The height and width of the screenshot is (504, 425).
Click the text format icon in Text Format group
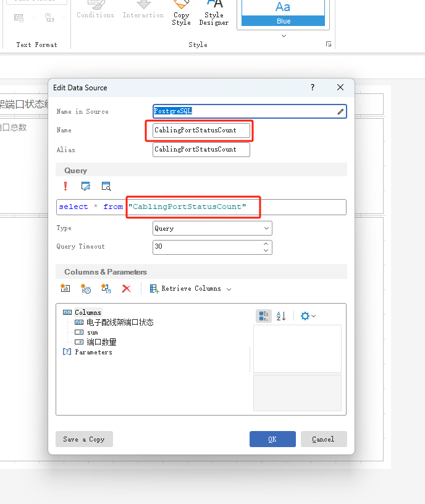19,18
